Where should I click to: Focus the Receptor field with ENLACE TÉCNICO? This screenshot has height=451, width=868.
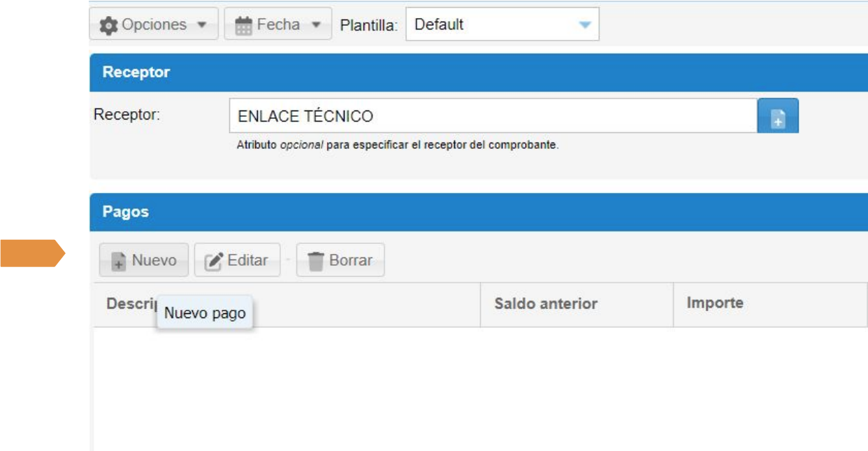coord(493,116)
